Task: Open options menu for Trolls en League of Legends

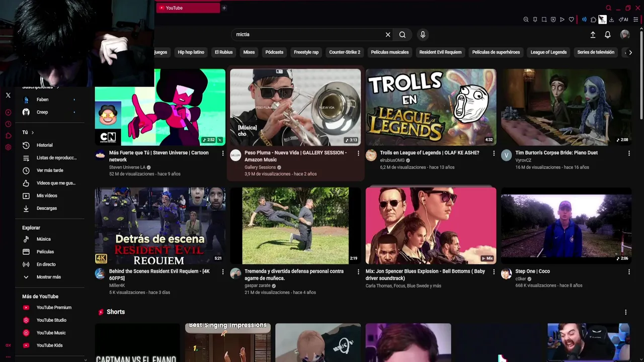Action: pos(494,153)
